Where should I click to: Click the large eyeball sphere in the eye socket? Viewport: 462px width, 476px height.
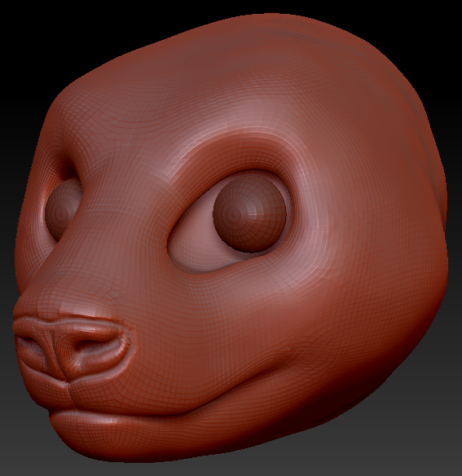click(x=250, y=214)
